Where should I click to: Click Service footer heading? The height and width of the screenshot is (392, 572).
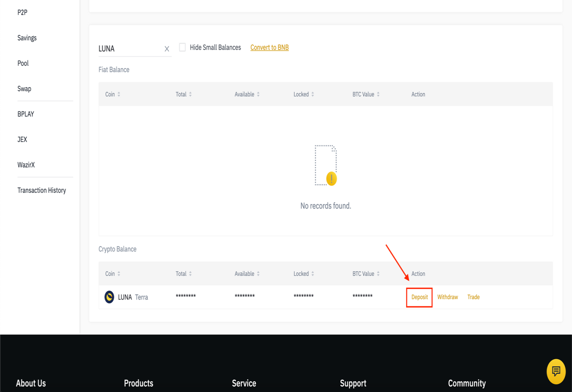point(244,383)
